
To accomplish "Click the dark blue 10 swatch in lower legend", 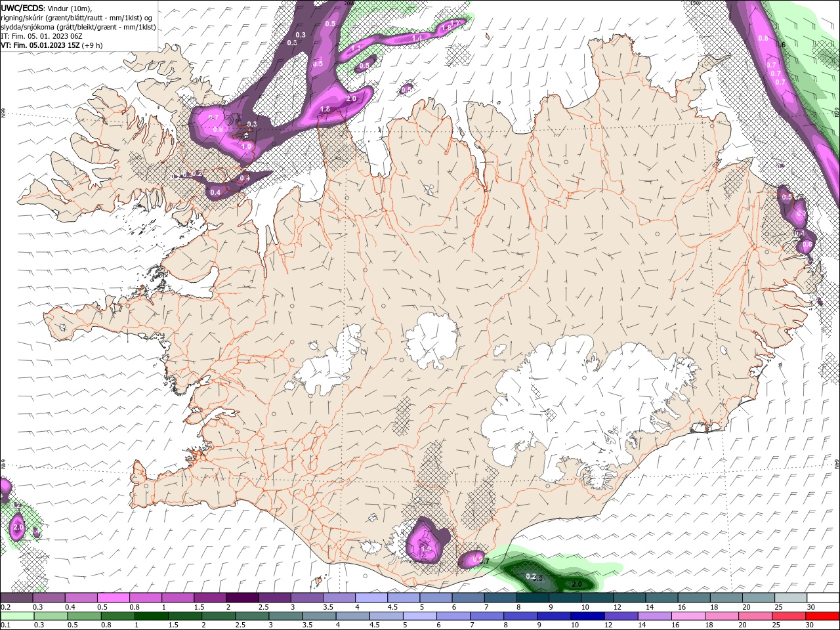I will point(587,616).
